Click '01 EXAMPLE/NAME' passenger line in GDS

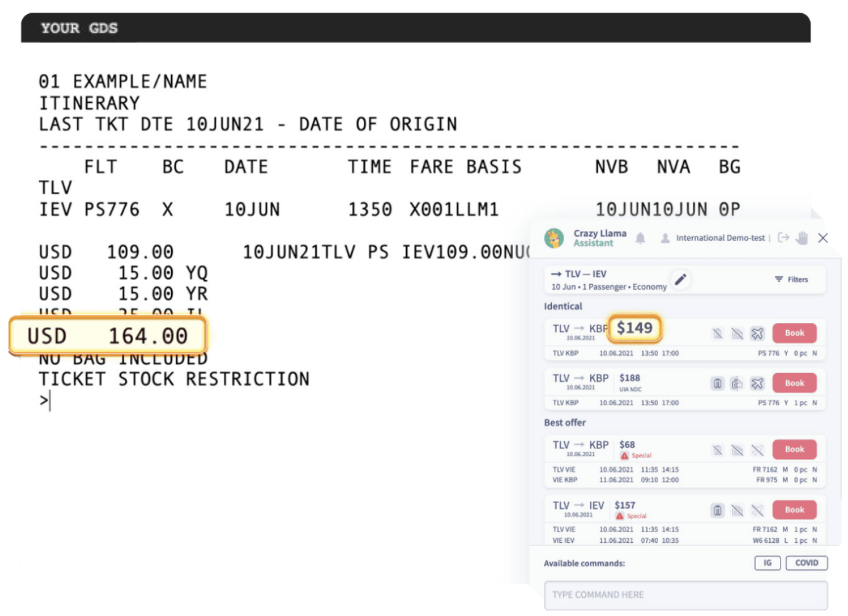pyautogui.click(x=123, y=81)
